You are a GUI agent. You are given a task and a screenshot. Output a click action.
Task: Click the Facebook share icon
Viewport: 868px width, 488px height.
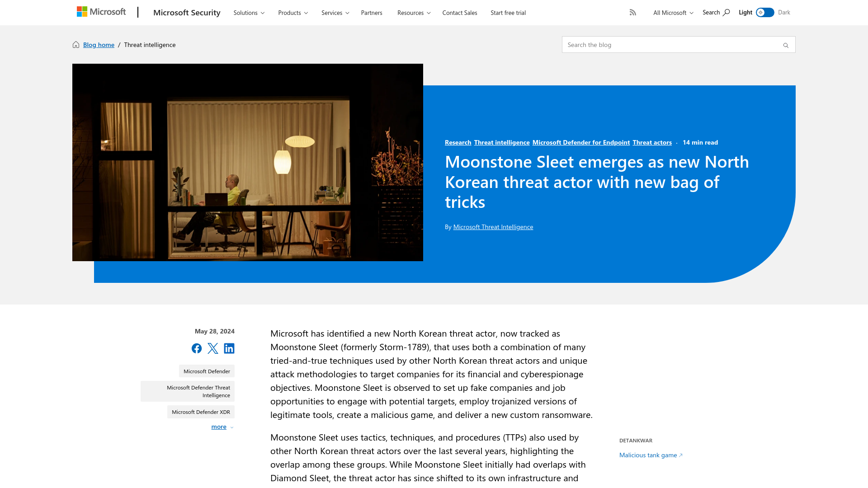[196, 348]
